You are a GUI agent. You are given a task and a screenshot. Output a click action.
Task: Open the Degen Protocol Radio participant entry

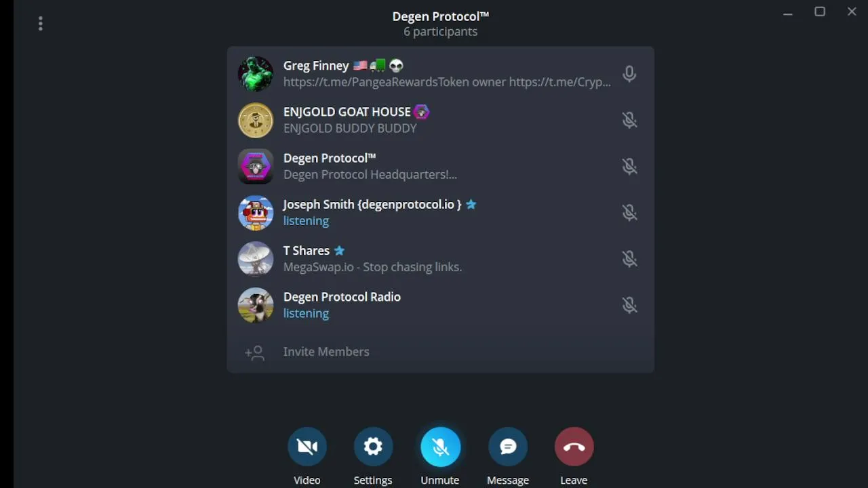click(x=441, y=305)
